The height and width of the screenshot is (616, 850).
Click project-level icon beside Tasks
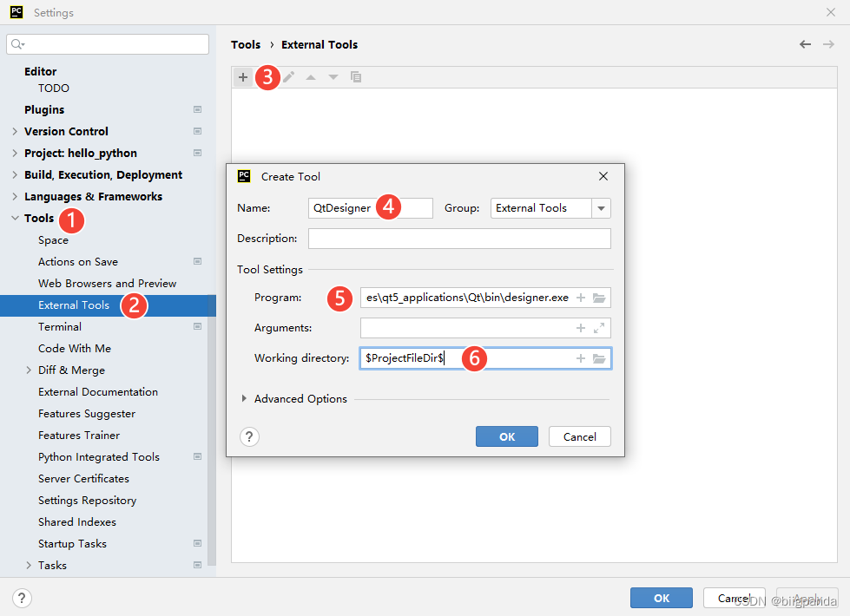(x=197, y=565)
